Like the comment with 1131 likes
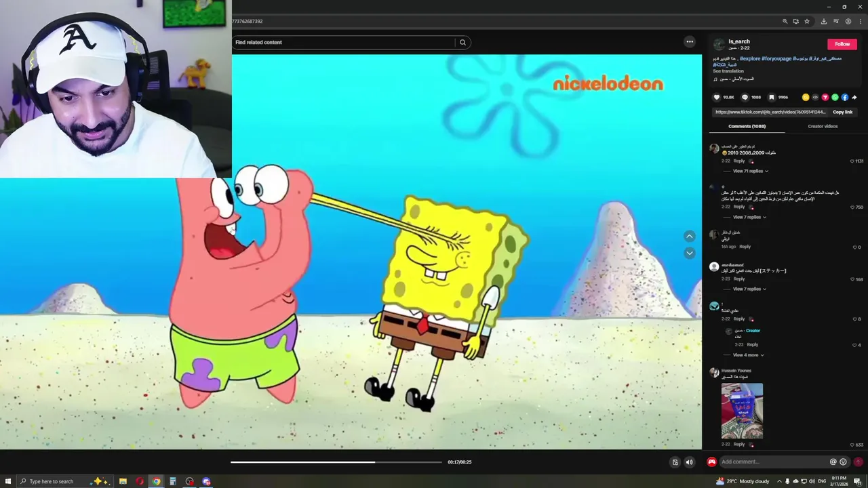The image size is (868, 488). point(852,161)
